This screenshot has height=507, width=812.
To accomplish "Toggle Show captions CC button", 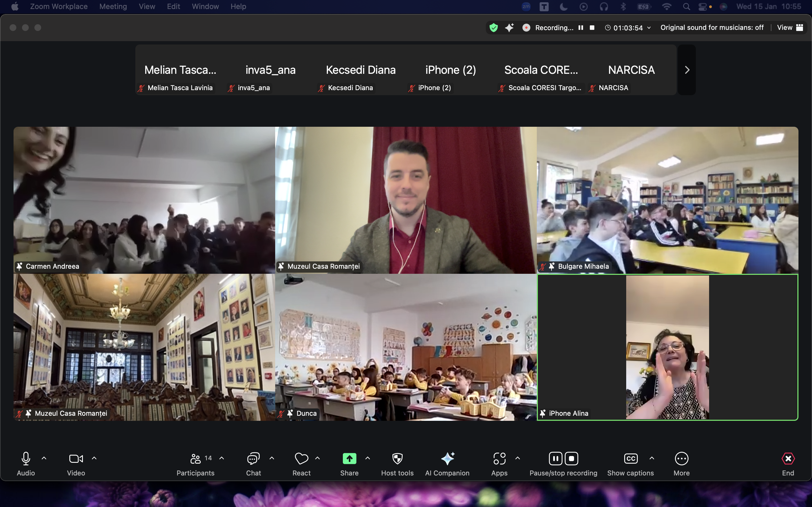I will click(x=630, y=458).
